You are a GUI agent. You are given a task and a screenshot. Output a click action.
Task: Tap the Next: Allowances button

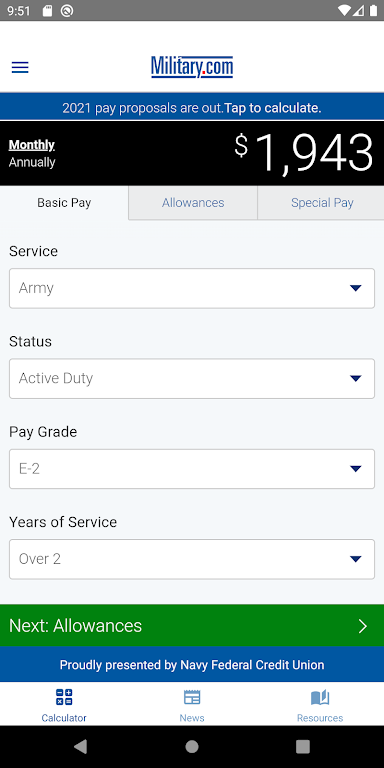[192, 625]
